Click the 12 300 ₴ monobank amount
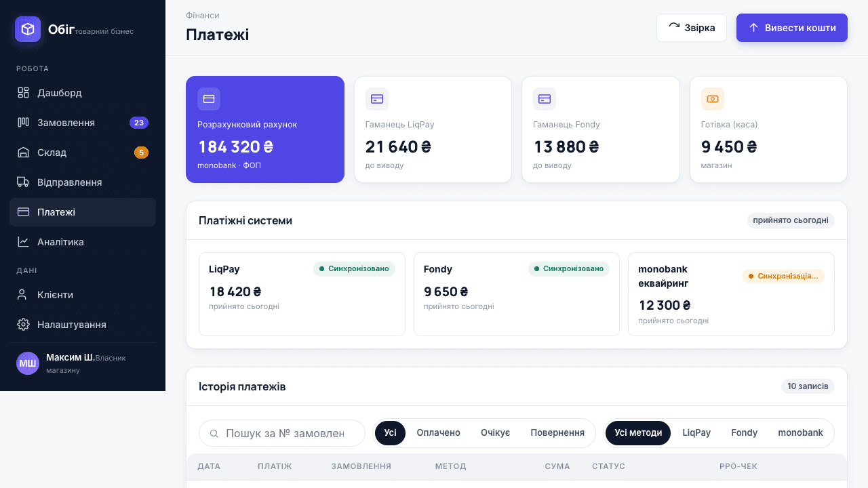 664,305
